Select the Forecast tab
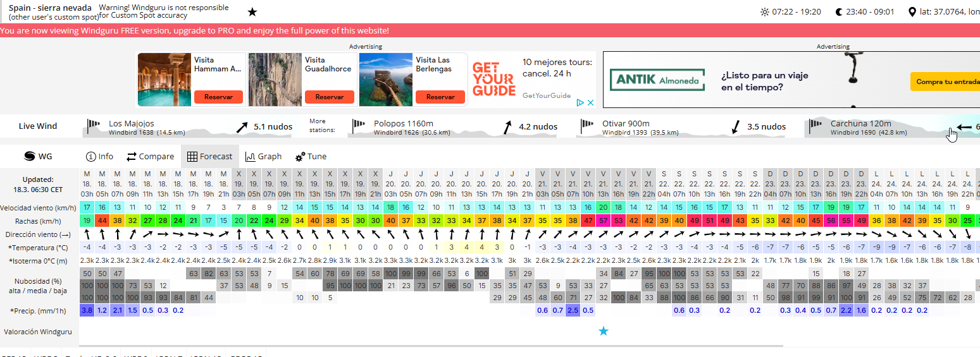 pos(210,157)
